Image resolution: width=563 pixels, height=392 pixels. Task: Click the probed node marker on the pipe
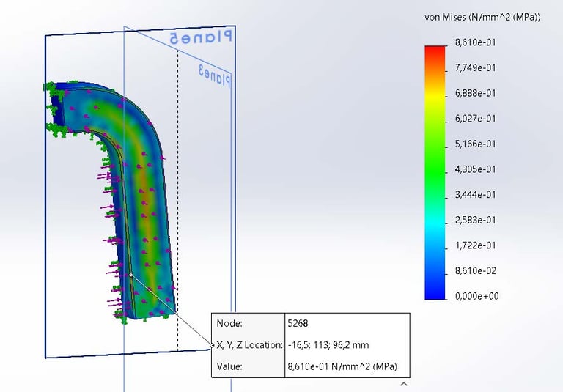point(131,275)
